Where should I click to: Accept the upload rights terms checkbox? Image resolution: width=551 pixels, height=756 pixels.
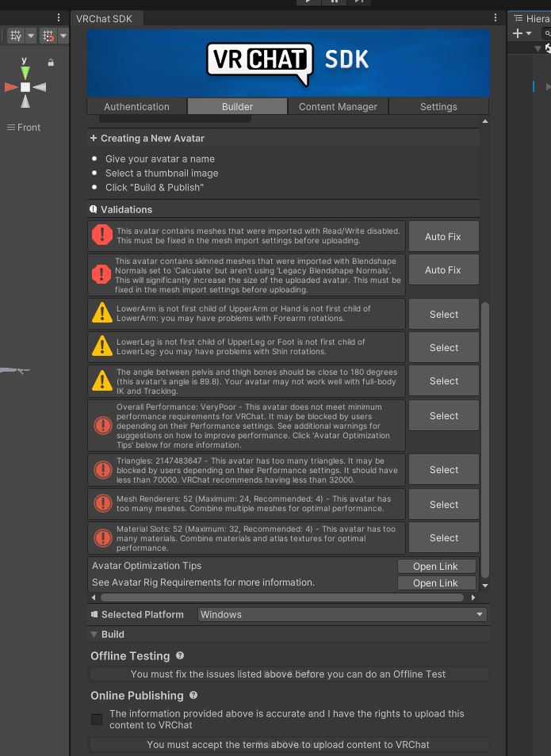click(x=97, y=720)
